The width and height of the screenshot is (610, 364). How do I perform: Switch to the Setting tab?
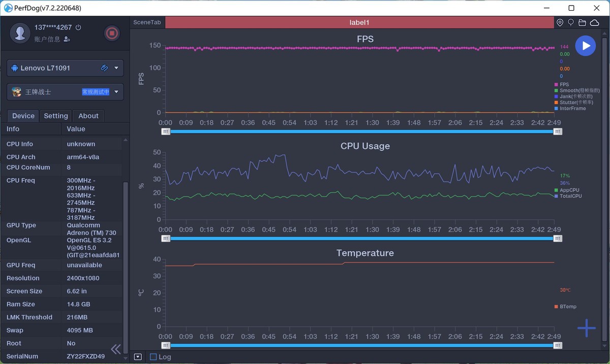(x=56, y=116)
